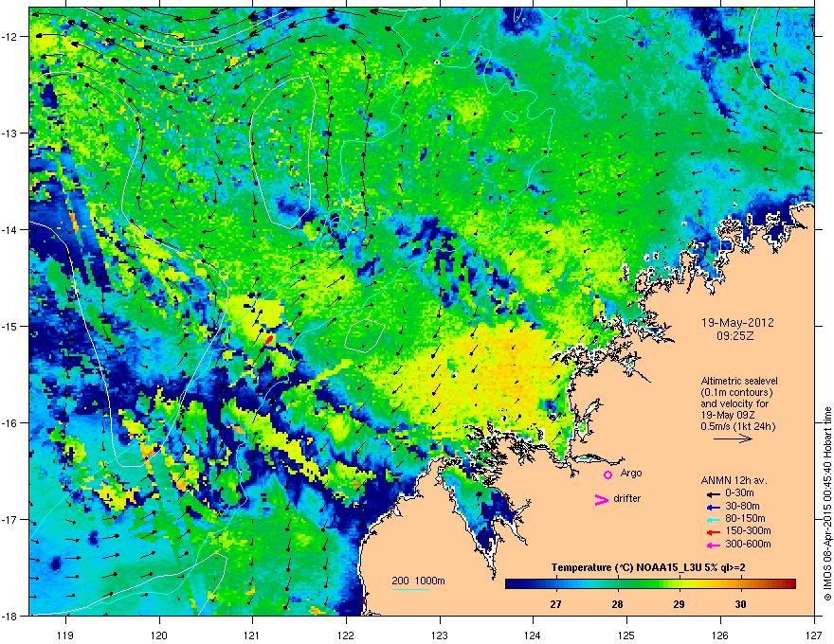
Task: Click the 28 value under the color bar
Action: click(617, 604)
